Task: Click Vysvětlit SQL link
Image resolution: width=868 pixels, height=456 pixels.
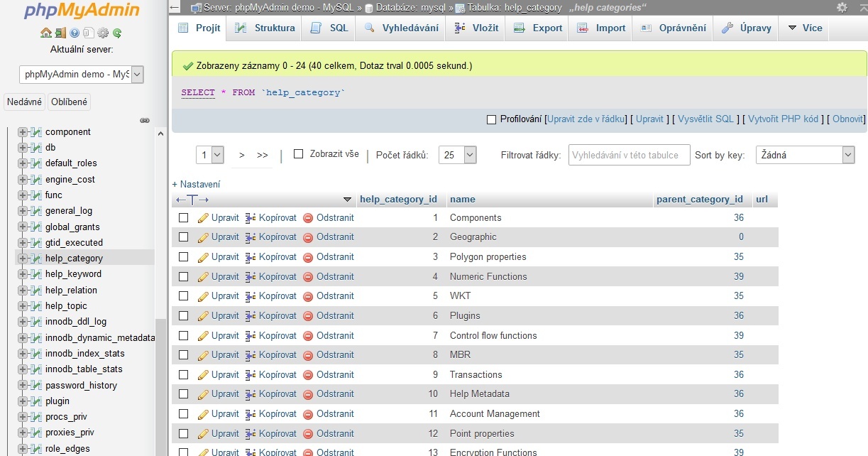Action: (705, 119)
